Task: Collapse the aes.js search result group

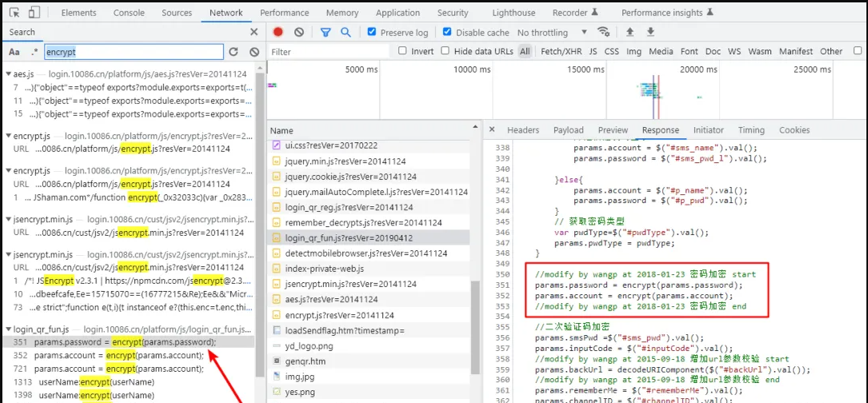Action: coord(8,73)
